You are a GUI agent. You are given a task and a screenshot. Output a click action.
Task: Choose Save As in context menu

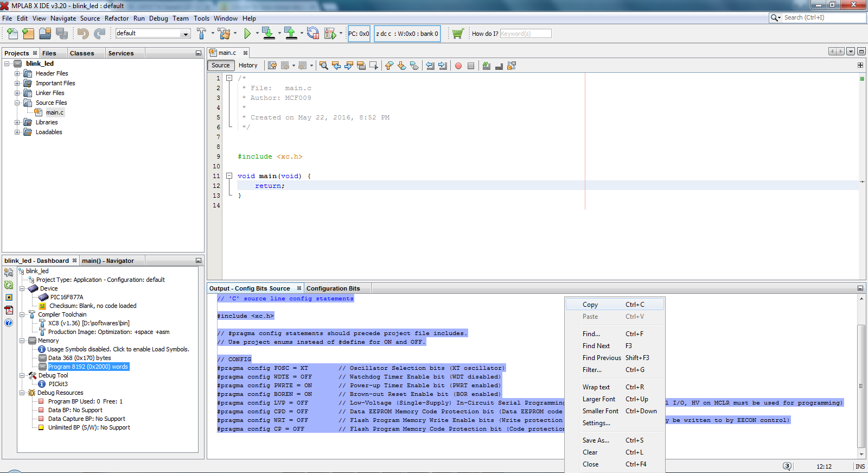[x=615, y=440]
